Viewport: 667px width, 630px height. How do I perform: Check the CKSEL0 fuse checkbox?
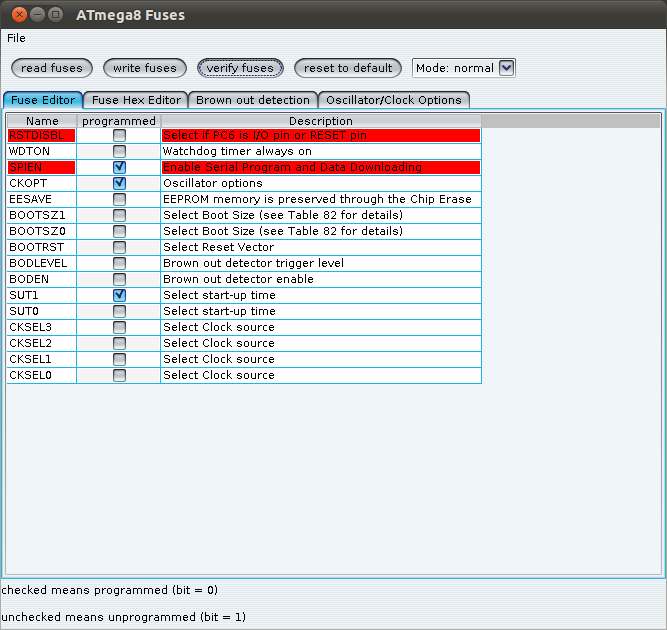click(119, 375)
